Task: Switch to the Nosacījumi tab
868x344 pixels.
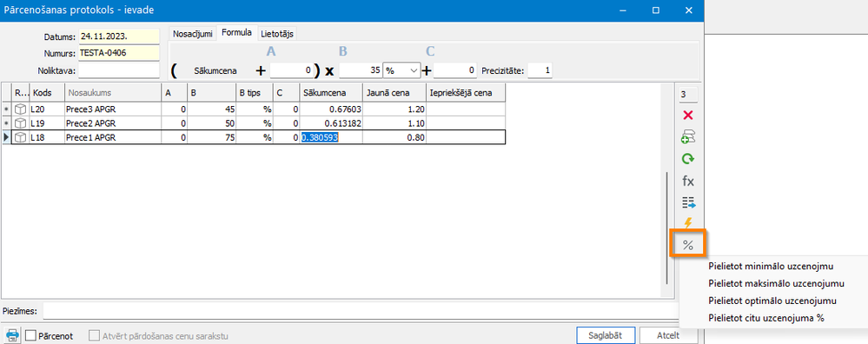Action: (x=192, y=34)
